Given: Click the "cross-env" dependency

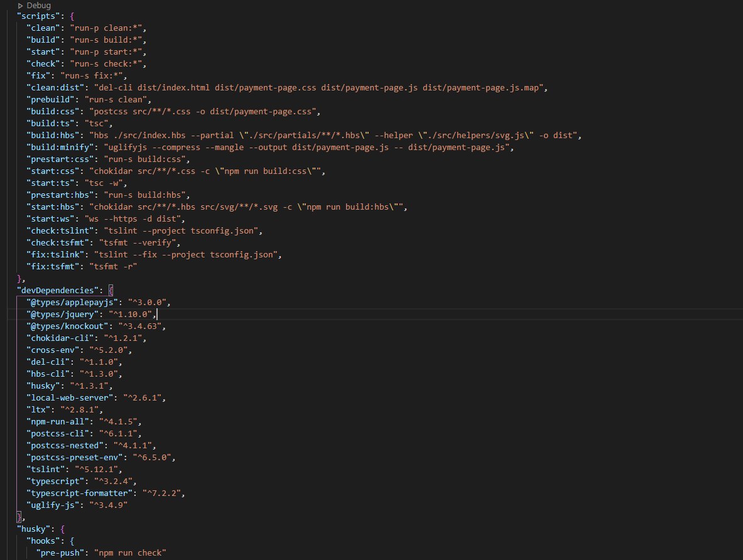Looking at the screenshot, I should 53,350.
